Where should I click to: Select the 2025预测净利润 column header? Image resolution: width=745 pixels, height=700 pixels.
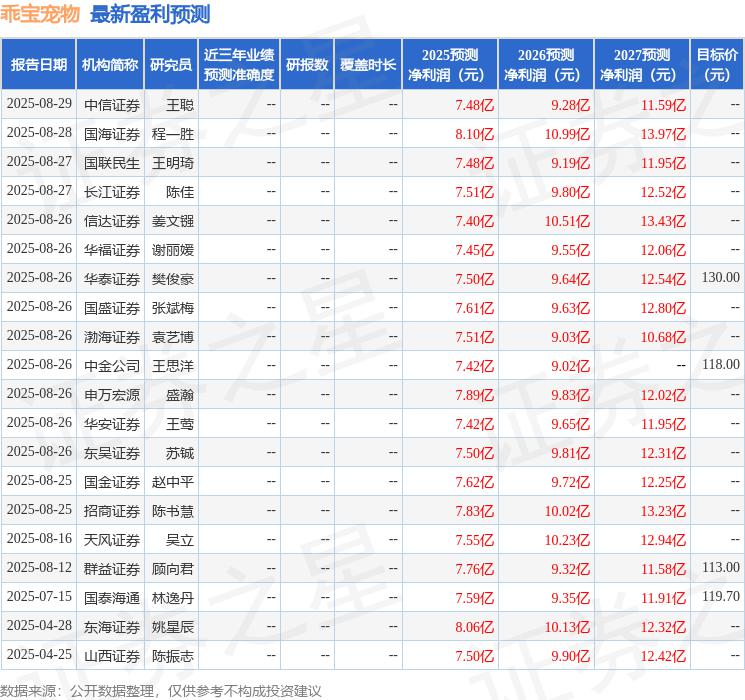(450, 65)
